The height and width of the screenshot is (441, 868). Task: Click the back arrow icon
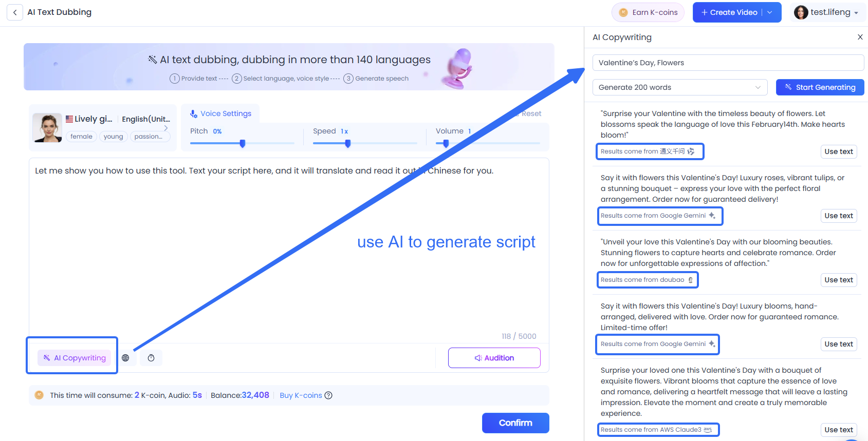pos(15,12)
